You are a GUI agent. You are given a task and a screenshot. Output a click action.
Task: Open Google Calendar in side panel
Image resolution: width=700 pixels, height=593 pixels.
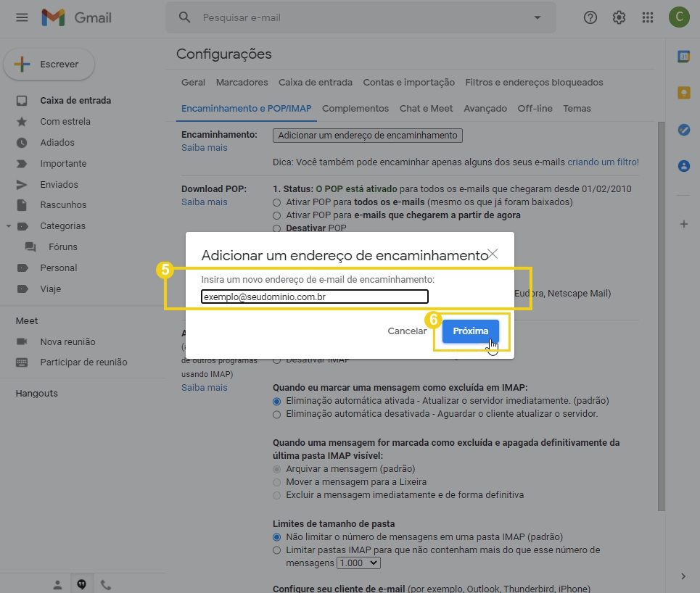(x=683, y=57)
